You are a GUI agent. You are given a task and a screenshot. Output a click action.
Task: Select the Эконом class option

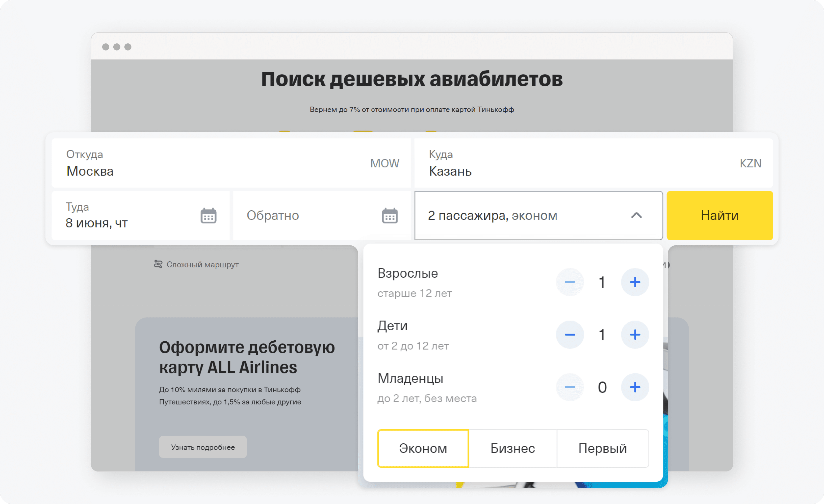(x=423, y=448)
